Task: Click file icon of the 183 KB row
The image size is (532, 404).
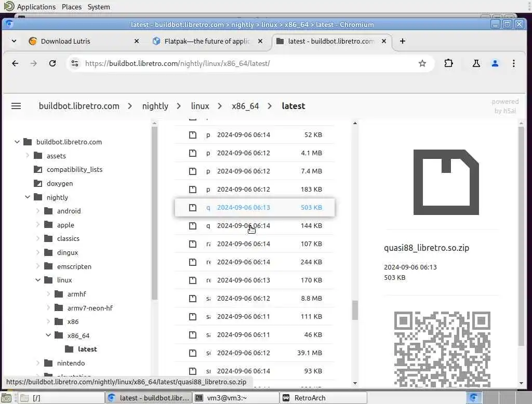Action: coord(192,190)
